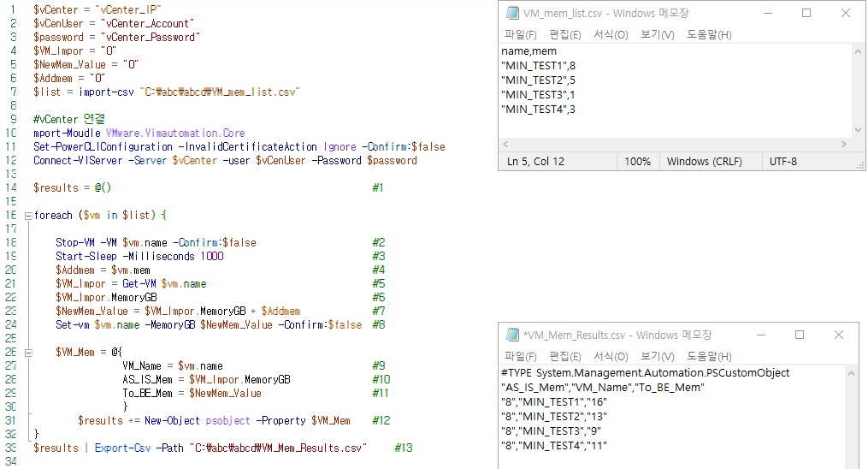Click the #13 comment marker

pos(404,448)
